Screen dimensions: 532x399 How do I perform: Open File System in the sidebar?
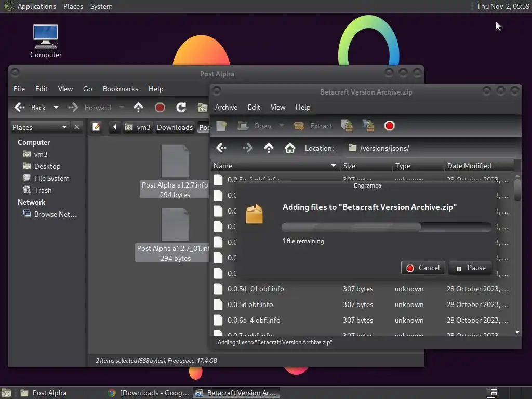51,178
